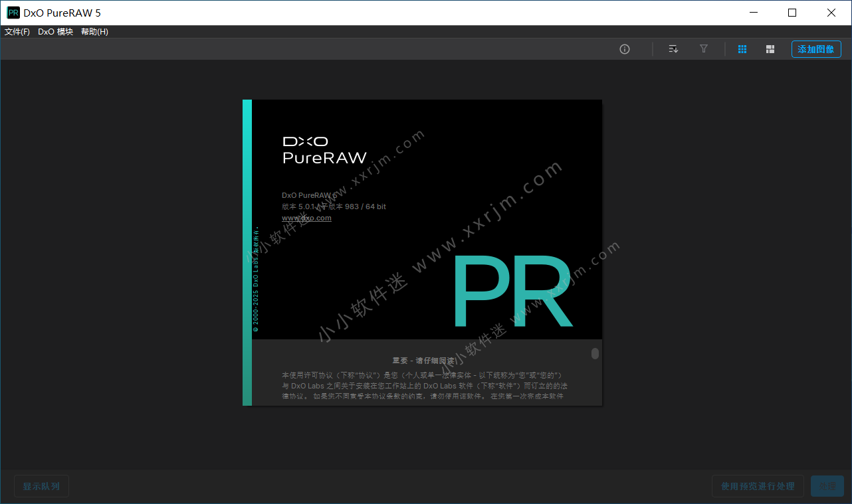The height and width of the screenshot is (504, 852).
Task: Open the sort order options
Action: [673, 49]
